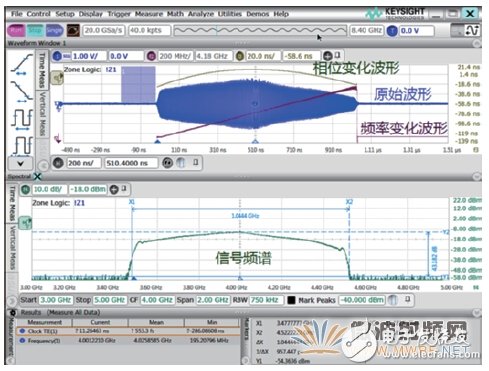Click the Stop acquisition button
489x371 pixels.
point(35,30)
